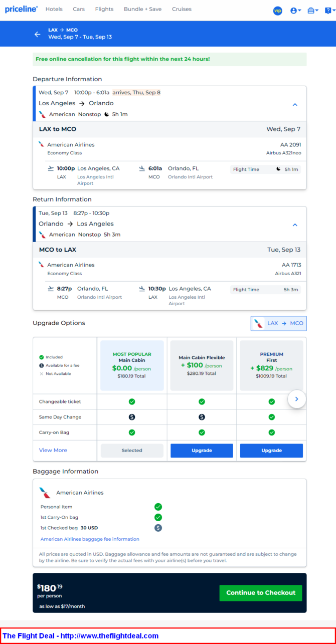Open theflightdeal.com link
The width and height of the screenshot is (336, 644).
[x=109, y=636]
